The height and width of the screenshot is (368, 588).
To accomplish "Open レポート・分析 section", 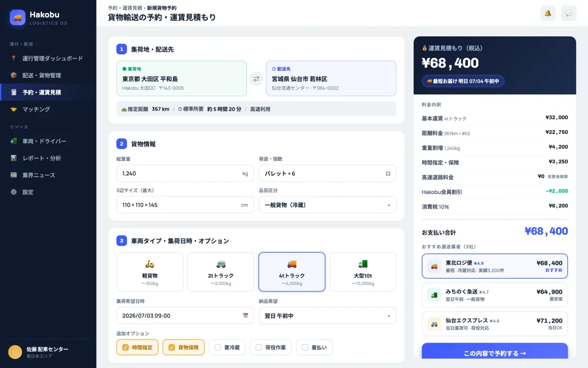I will pyautogui.click(x=48, y=158).
